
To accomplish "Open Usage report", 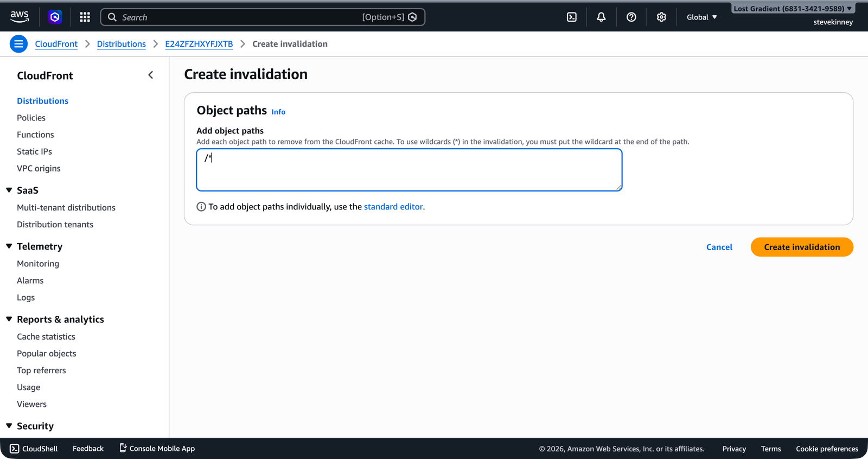I will click(x=28, y=387).
